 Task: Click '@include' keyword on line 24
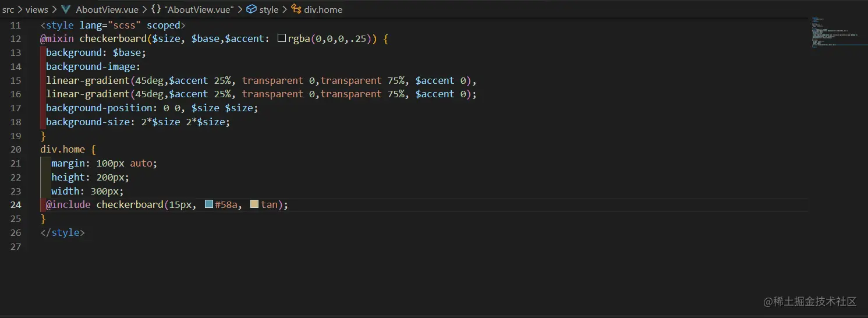(x=68, y=204)
